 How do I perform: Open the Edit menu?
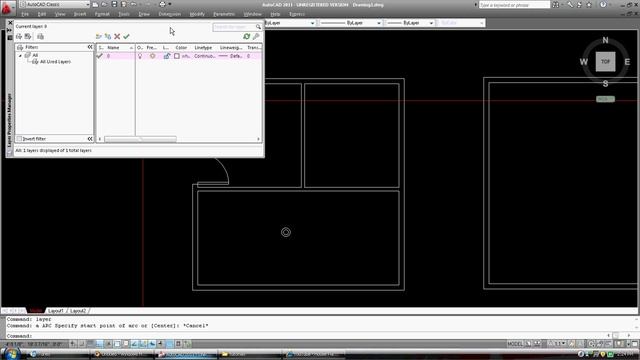(42, 14)
